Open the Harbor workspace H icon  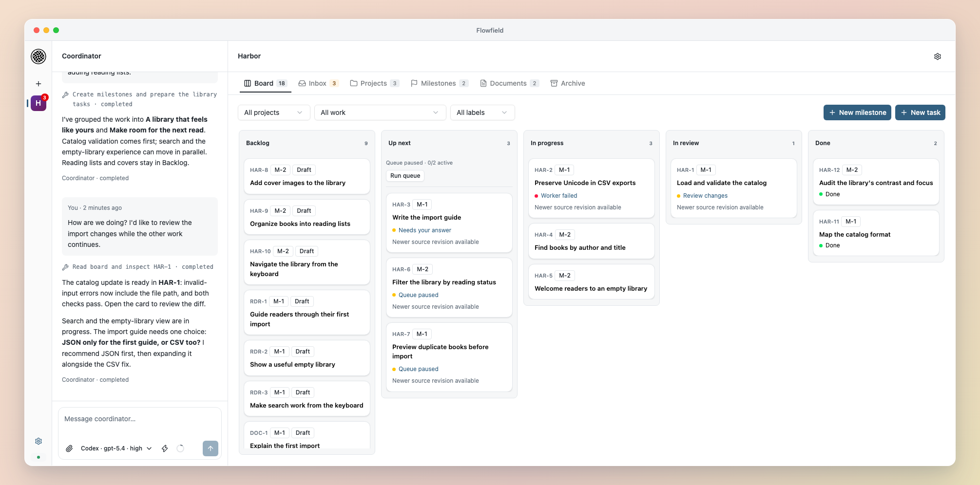[x=38, y=103]
